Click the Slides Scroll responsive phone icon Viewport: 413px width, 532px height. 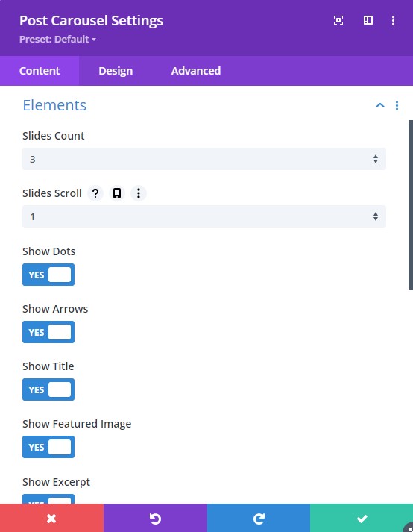tap(117, 193)
